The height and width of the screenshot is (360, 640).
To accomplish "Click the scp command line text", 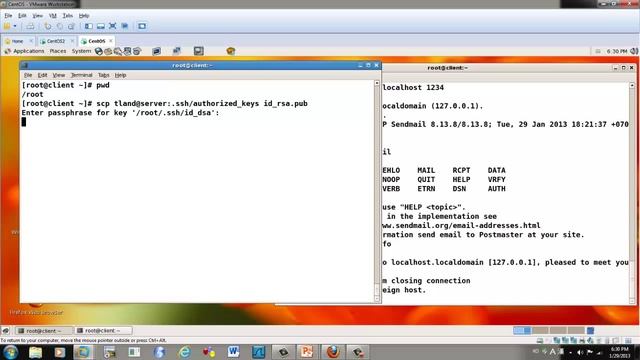I will [x=202, y=104].
